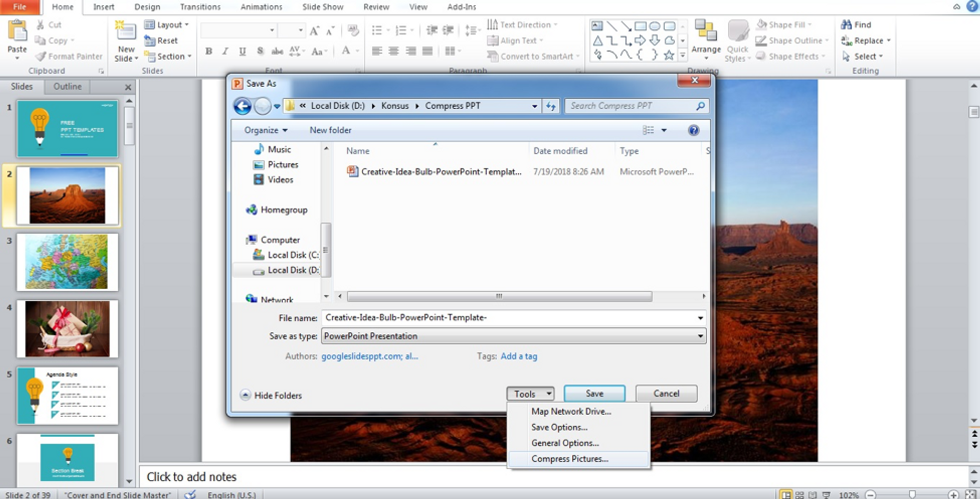Reset the slide layout
980x499 pixels.
pos(161,41)
